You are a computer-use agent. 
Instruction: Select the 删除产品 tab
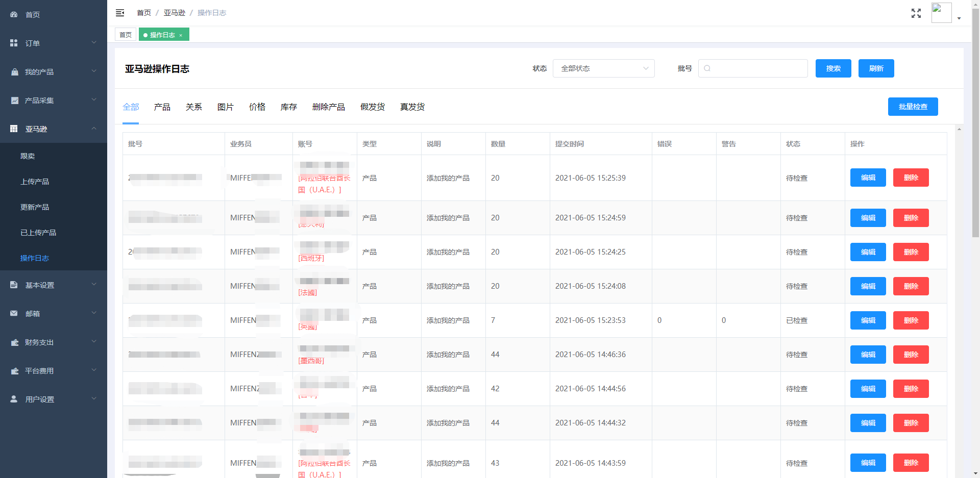[328, 107]
